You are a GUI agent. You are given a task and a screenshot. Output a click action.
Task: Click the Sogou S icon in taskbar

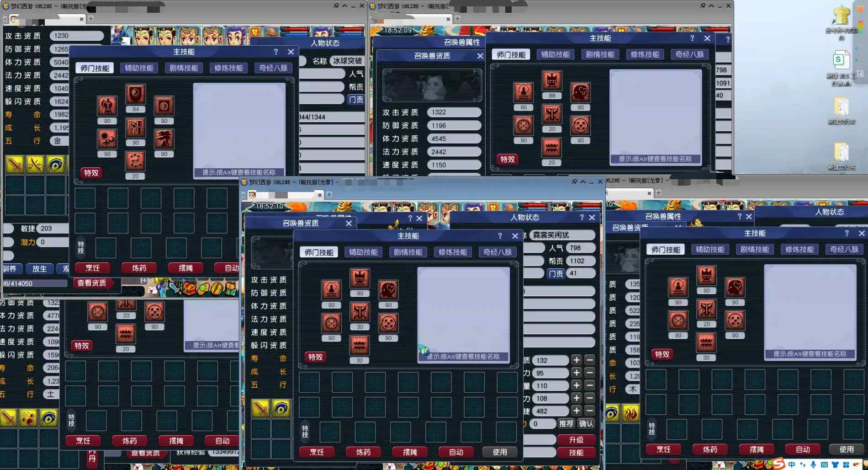click(778, 464)
